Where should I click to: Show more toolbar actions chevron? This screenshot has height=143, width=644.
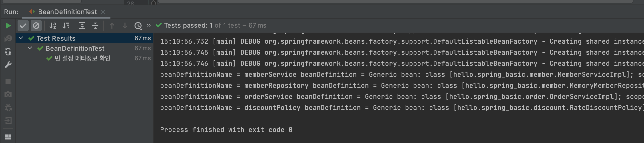coord(149,25)
